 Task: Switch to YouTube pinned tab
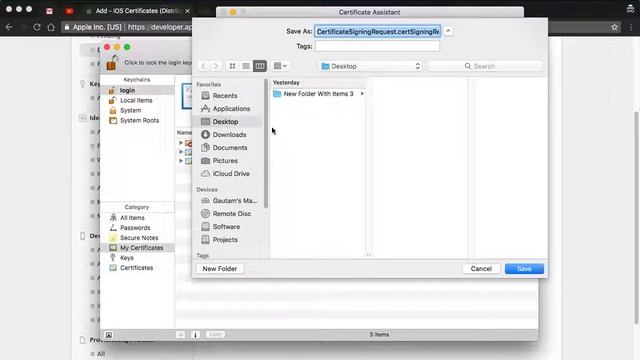(x=69, y=11)
